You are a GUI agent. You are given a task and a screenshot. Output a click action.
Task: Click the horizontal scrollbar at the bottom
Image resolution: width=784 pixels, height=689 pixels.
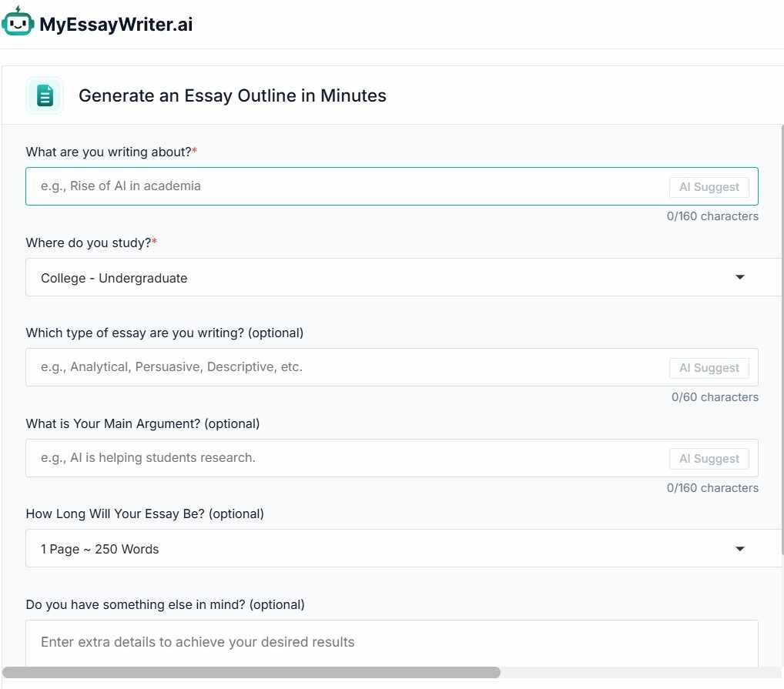[251, 673]
